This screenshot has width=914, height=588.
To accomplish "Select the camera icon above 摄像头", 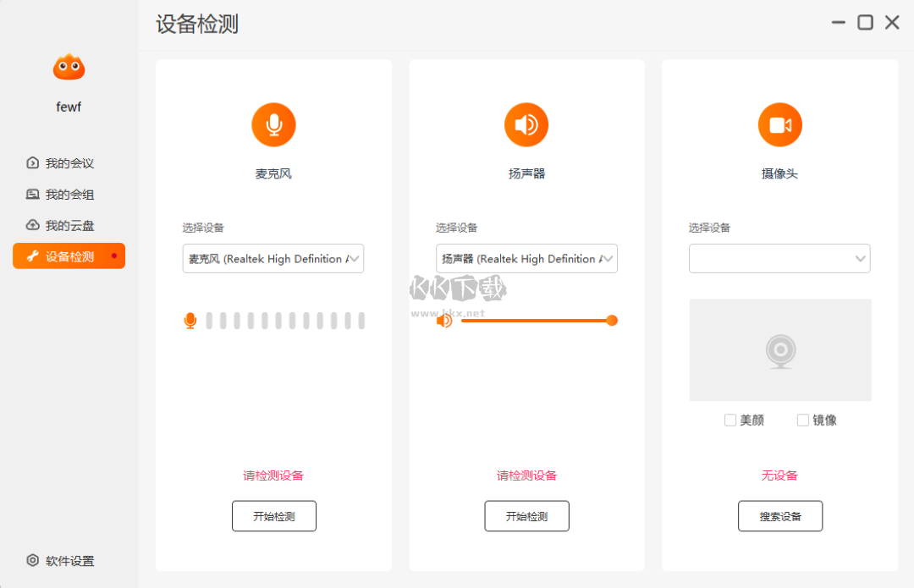I will (779, 124).
